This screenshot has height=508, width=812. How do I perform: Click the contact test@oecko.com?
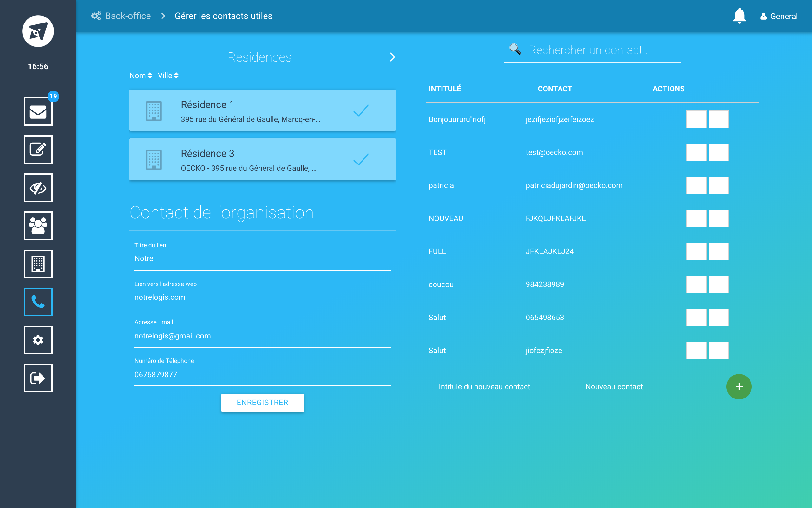coord(554,152)
